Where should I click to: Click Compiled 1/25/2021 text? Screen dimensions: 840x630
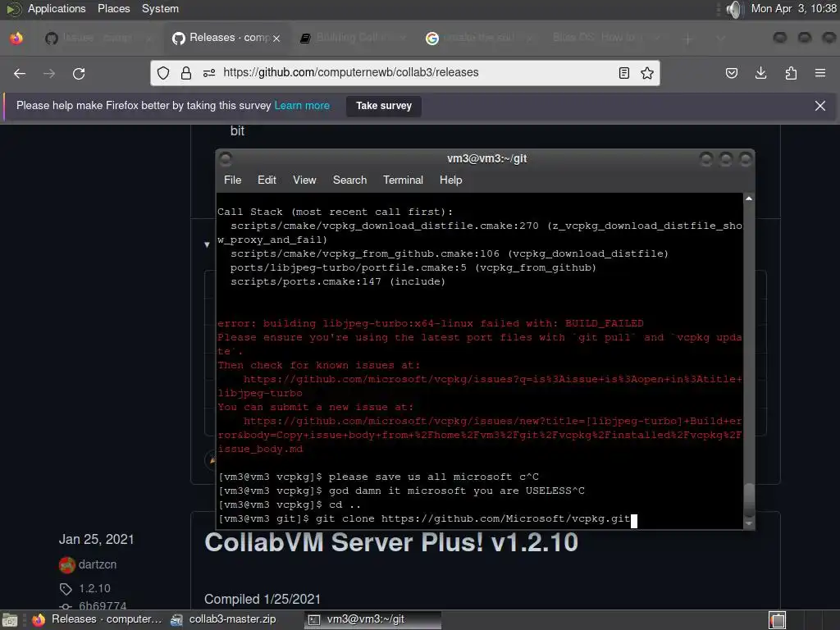[262, 600]
